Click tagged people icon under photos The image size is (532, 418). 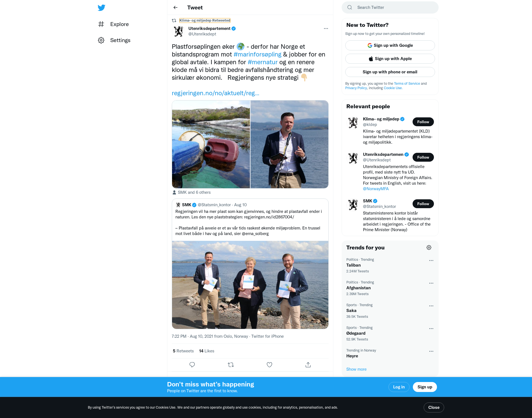coord(174,192)
